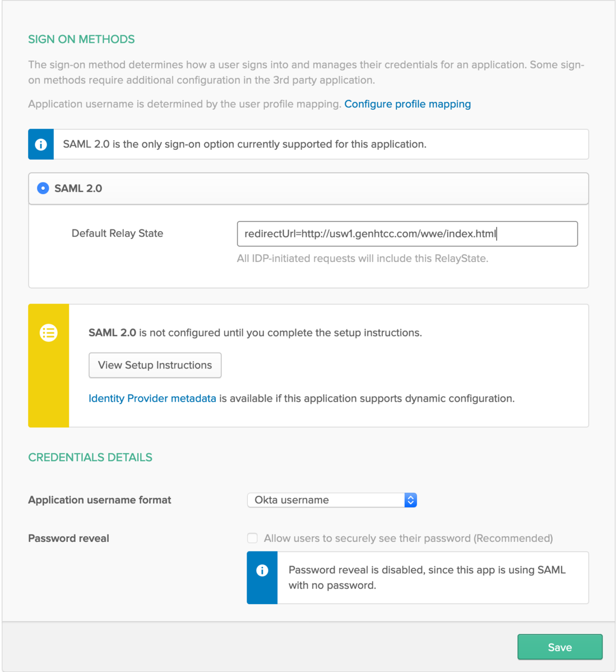Select the SAML 2.0 radio button
616x672 pixels.
click(43, 188)
